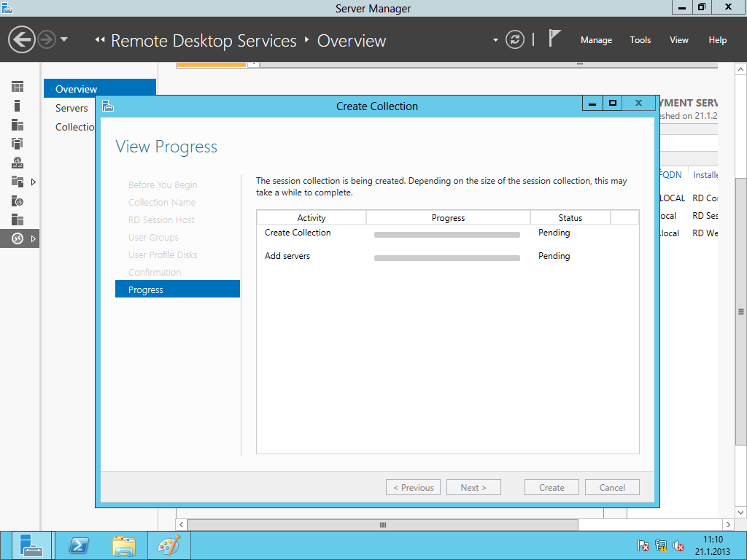Expand the File and Storage Services arrow

pos(33,182)
